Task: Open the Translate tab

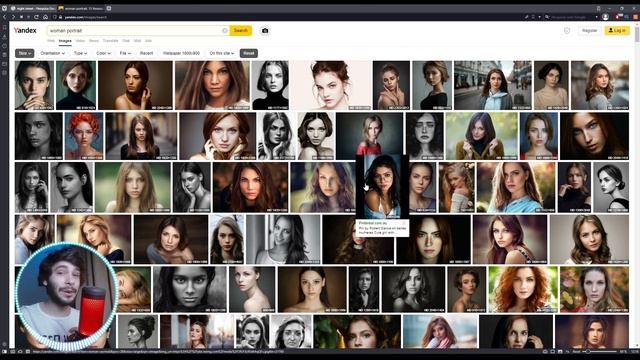Action: pos(110,41)
